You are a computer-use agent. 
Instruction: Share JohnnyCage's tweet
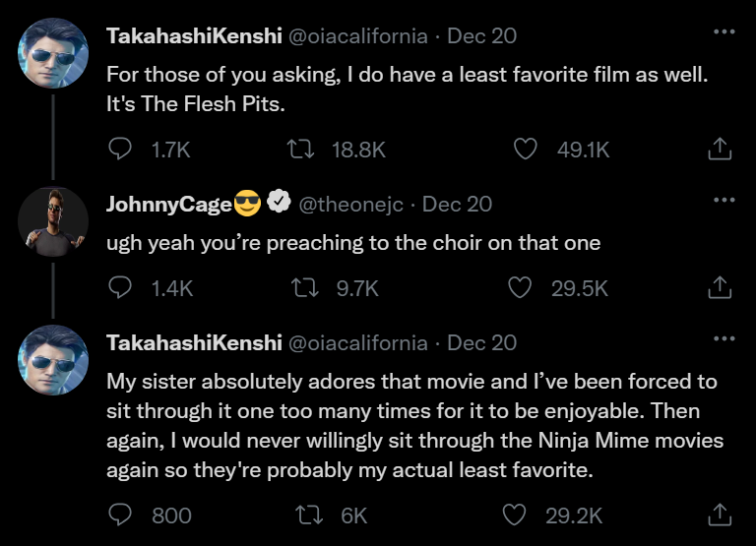(720, 288)
